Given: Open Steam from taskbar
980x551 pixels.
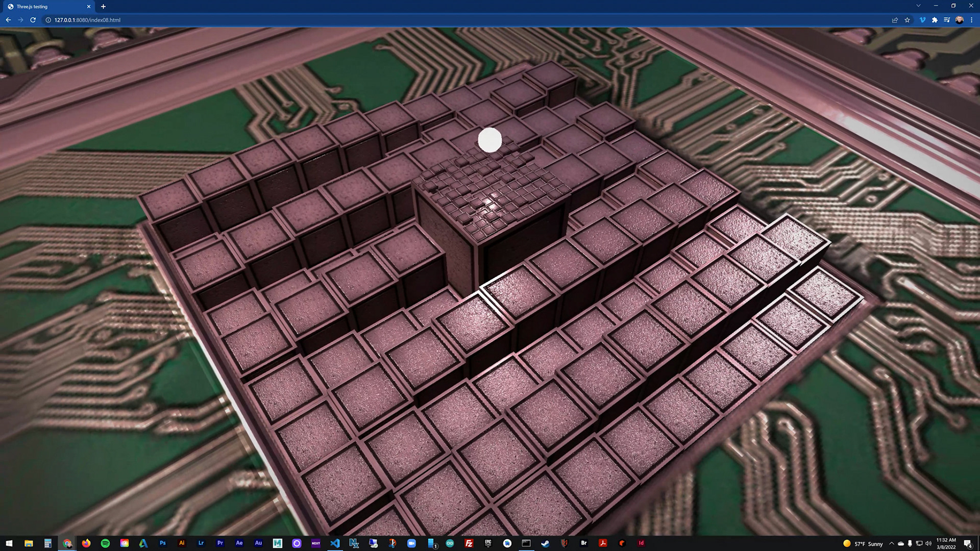Looking at the screenshot, I should tap(545, 543).
